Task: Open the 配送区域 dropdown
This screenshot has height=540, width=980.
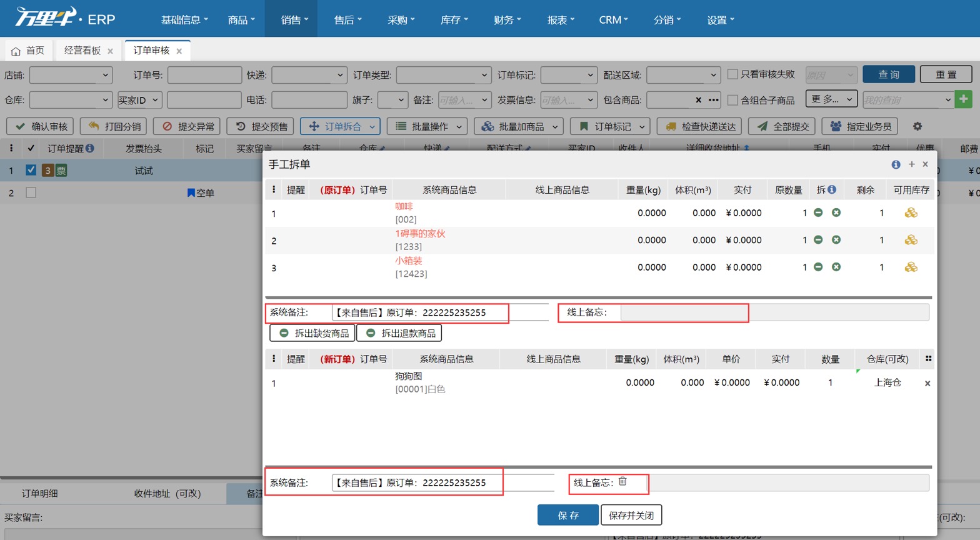Action: pos(684,75)
